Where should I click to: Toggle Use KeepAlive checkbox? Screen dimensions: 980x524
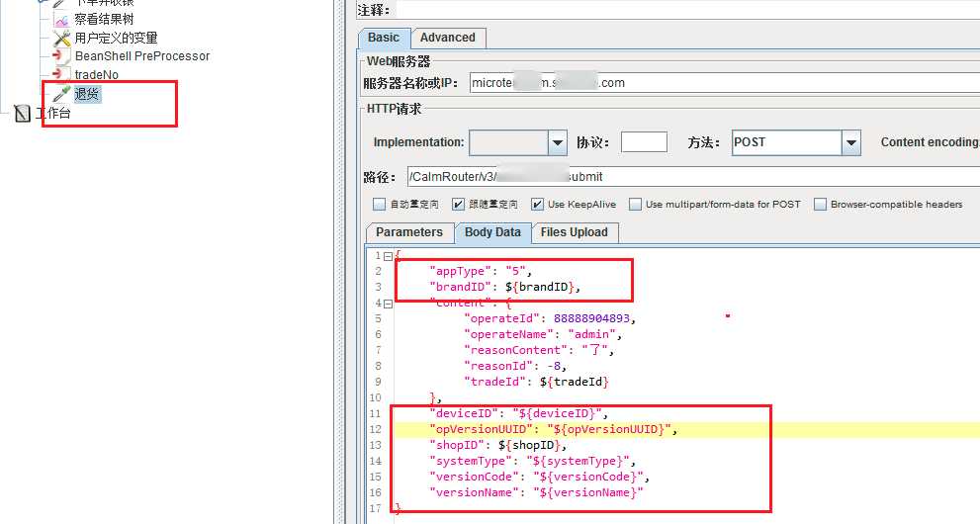pyautogui.click(x=537, y=205)
